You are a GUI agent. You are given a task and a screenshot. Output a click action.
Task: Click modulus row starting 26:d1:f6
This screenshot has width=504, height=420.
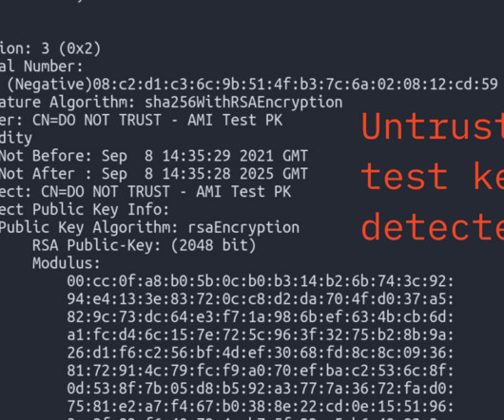[260, 353]
